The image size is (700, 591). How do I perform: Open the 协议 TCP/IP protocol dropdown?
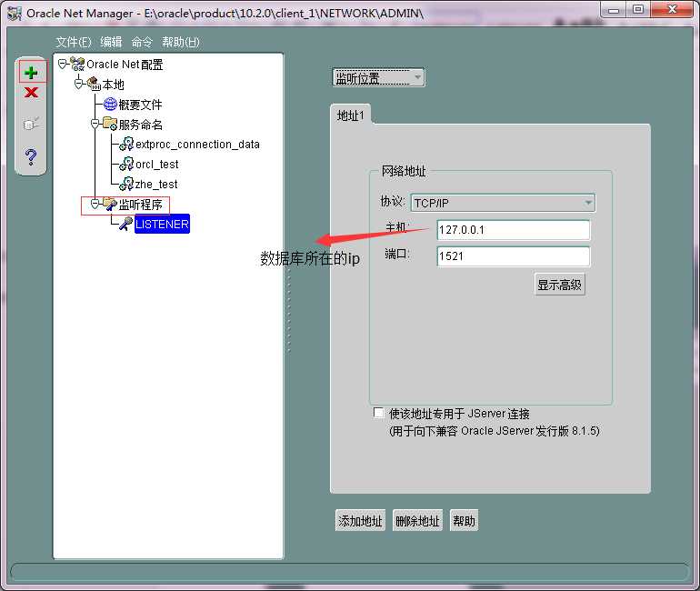pyautogui.click(x=503, y=203)
